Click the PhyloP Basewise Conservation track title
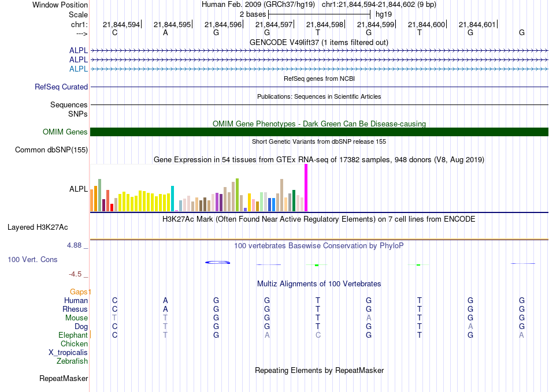The width and height of the screenshot is (549, 392). pos(318,245)
